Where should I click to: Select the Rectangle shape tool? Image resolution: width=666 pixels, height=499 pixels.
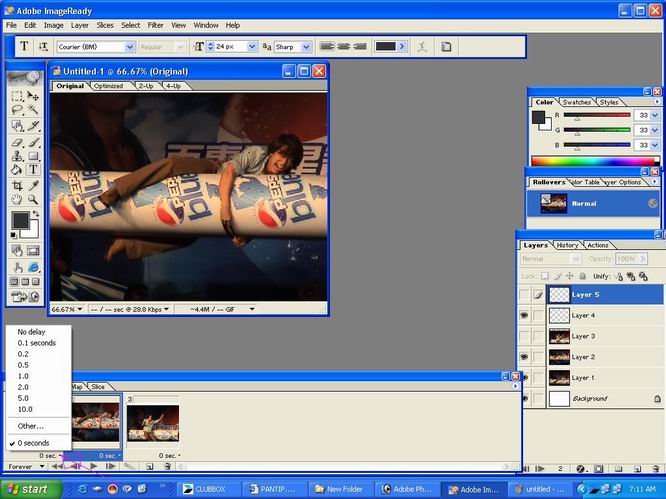[x=33, y=156]
